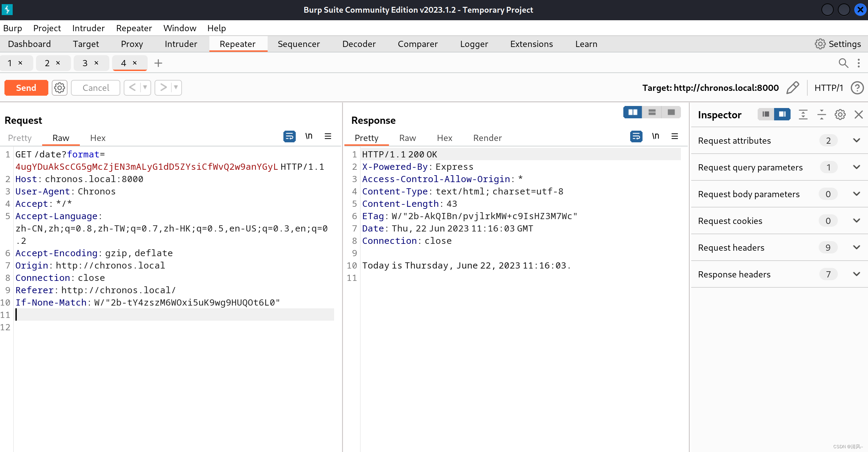Toggle response word wrap icon
This screenshot has height=452, width=868.
636,136
